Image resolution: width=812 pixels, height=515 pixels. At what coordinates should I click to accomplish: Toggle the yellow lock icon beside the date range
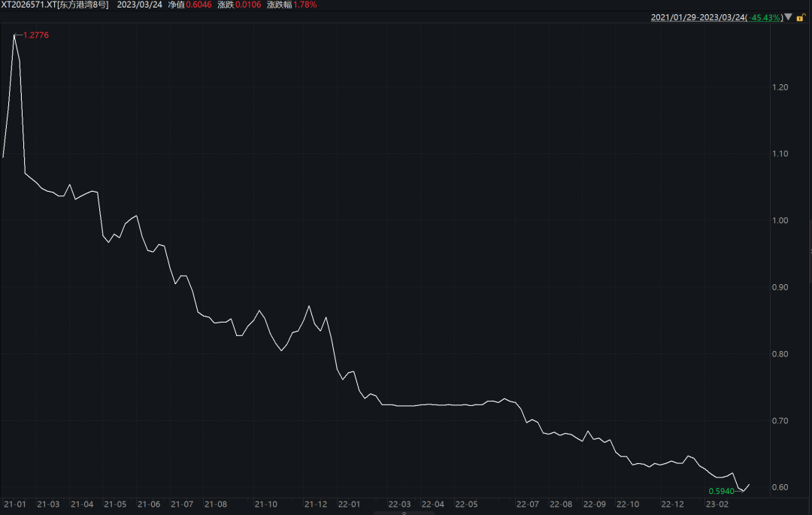click(801, 17)
